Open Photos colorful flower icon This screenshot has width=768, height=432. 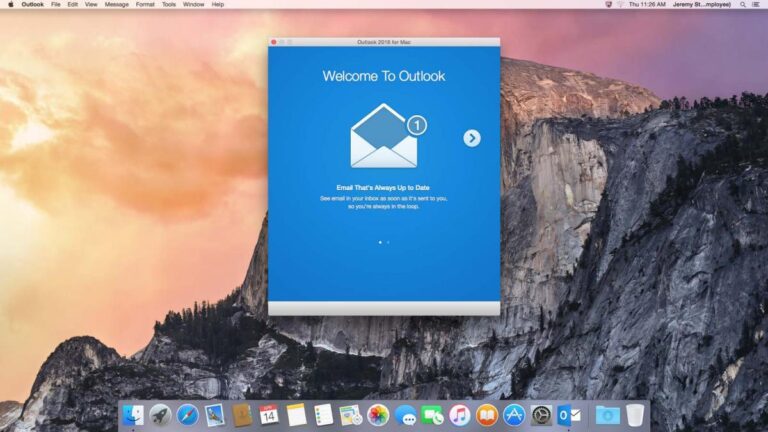coord(378,415)
